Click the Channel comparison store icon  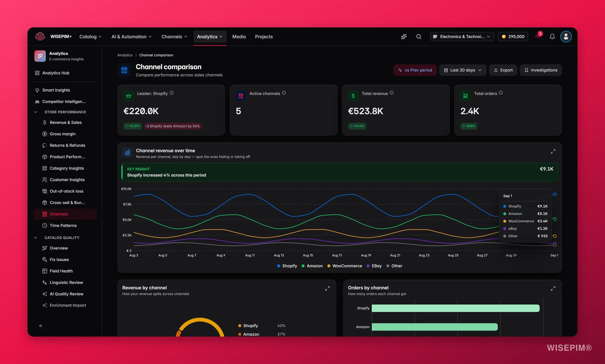tap(124, 70)
